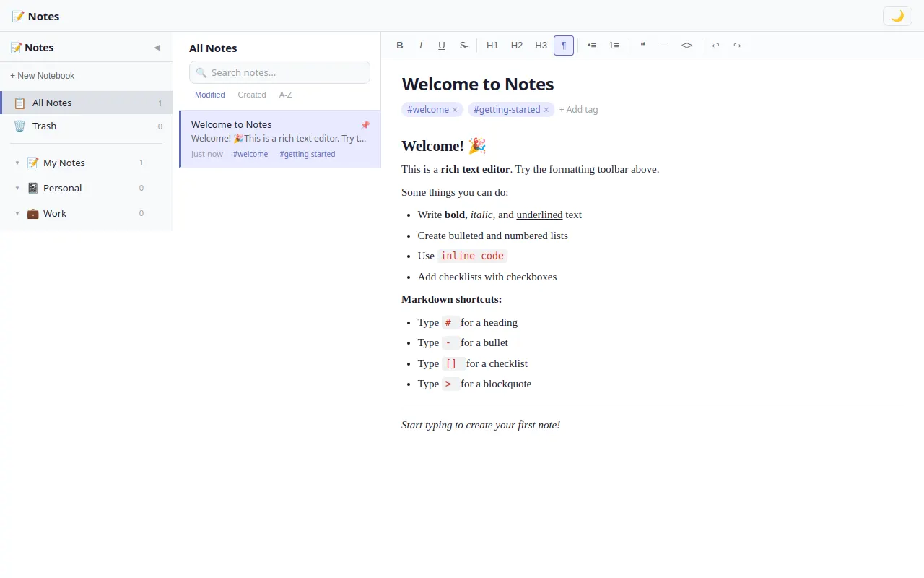Expand the Work notebook arrow
This screenshot has height=578, width=924.
pos(17,214)
